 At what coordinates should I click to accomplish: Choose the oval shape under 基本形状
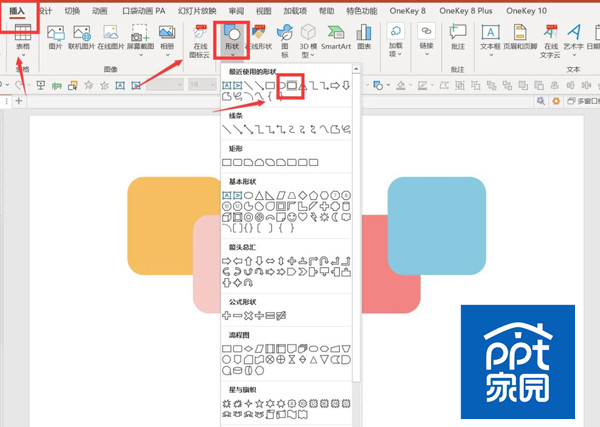coord(248,196)
